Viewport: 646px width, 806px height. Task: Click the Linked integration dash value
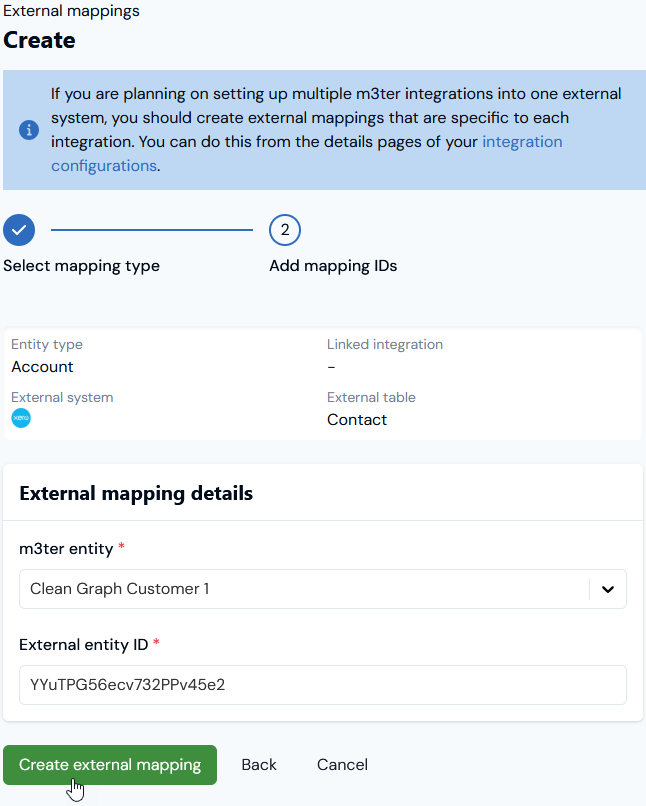click(x=331, y=367)
